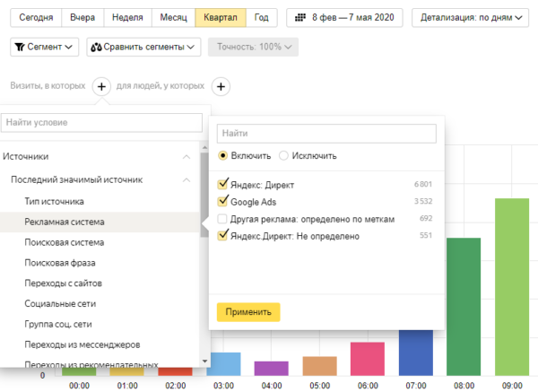Click the 3 532 count for Google Ads
Image resolution: width=538 pixels, height=392 pixels.
[422, 201]
